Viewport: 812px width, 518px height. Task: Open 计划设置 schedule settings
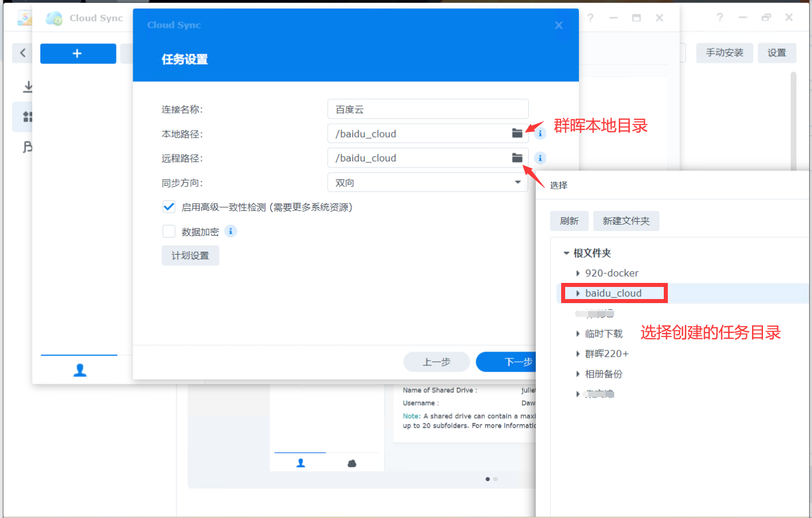pyautogui.click(x=190, y=255)
